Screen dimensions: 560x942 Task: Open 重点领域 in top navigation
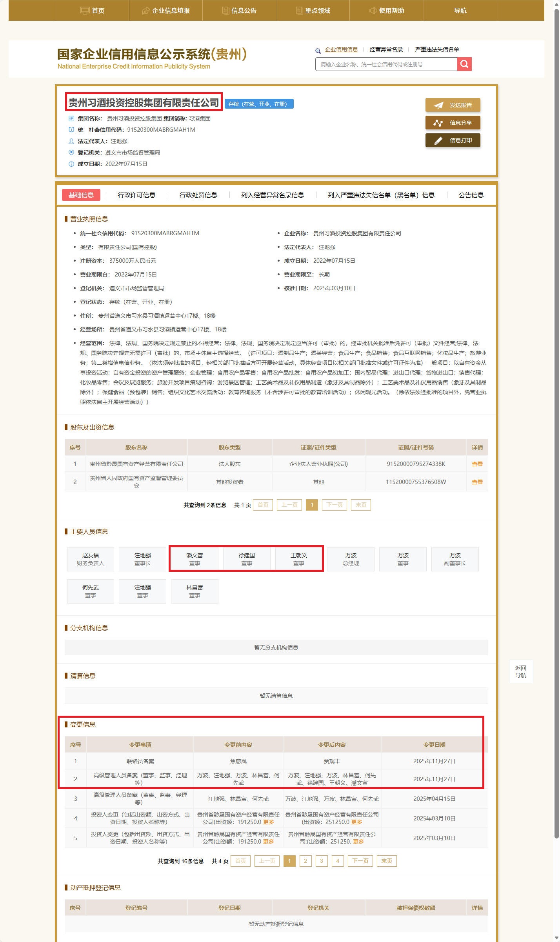tap(313, 11)
